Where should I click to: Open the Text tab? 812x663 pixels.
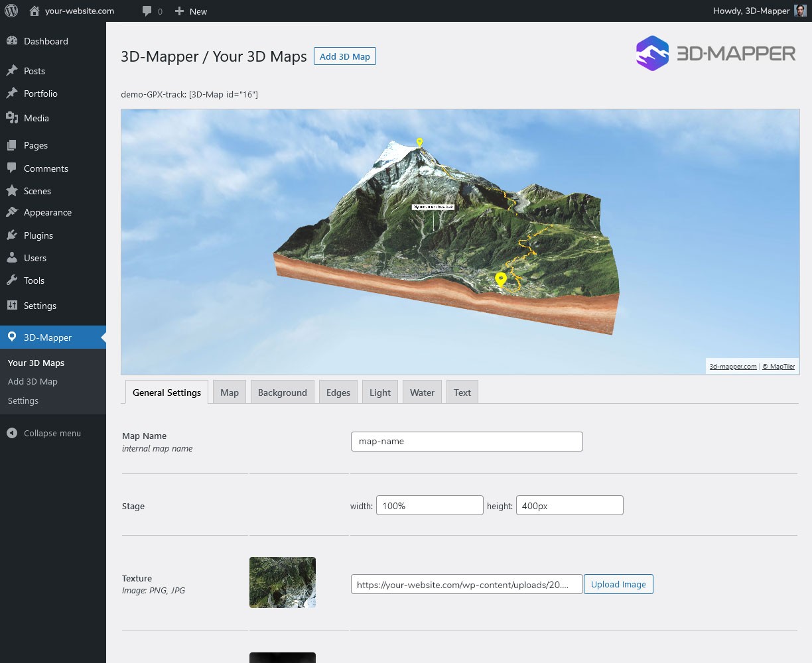[x=462, y=392]
